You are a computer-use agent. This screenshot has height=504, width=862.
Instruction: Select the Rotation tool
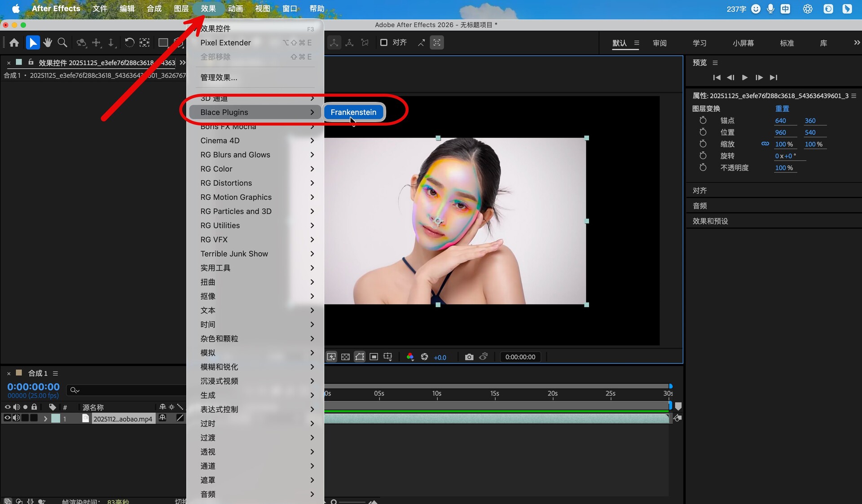129,43
